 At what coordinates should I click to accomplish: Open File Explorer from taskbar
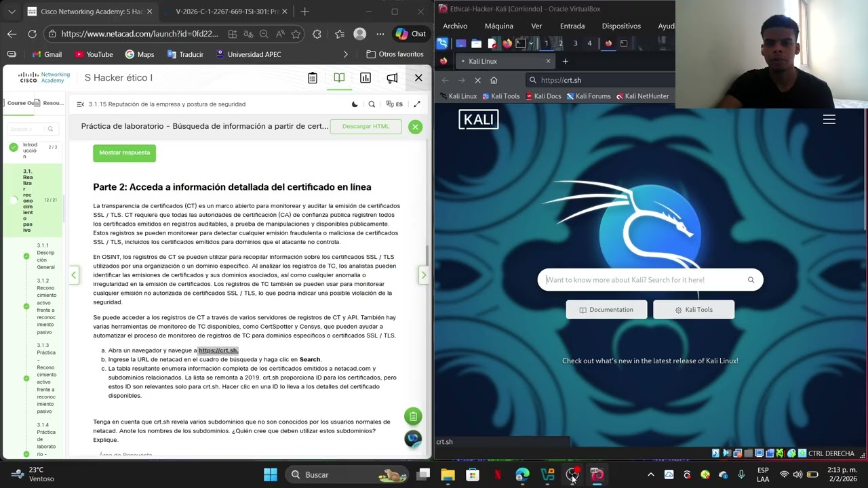(x=448, y=474)
